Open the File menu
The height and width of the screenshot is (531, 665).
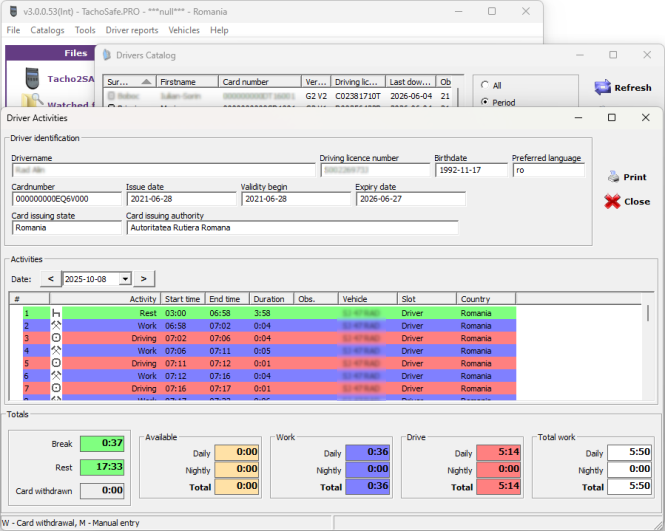[13, 30]
